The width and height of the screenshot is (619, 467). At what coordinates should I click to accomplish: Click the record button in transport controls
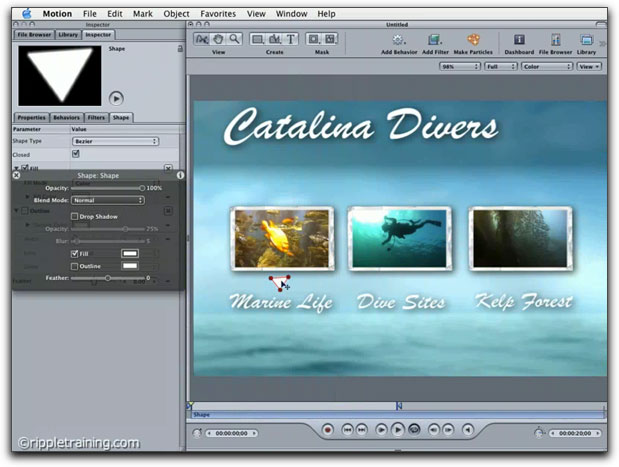(326, 429)
